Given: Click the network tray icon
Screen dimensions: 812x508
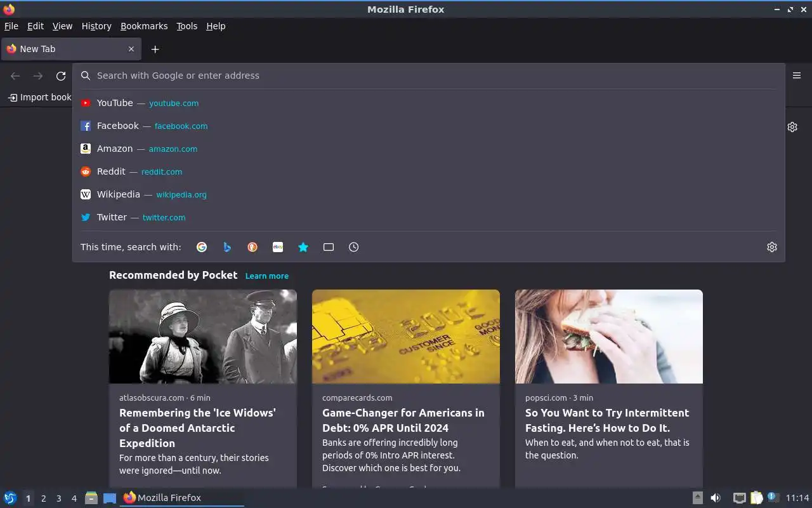Looking at the screenshot, I should (739, 498).
